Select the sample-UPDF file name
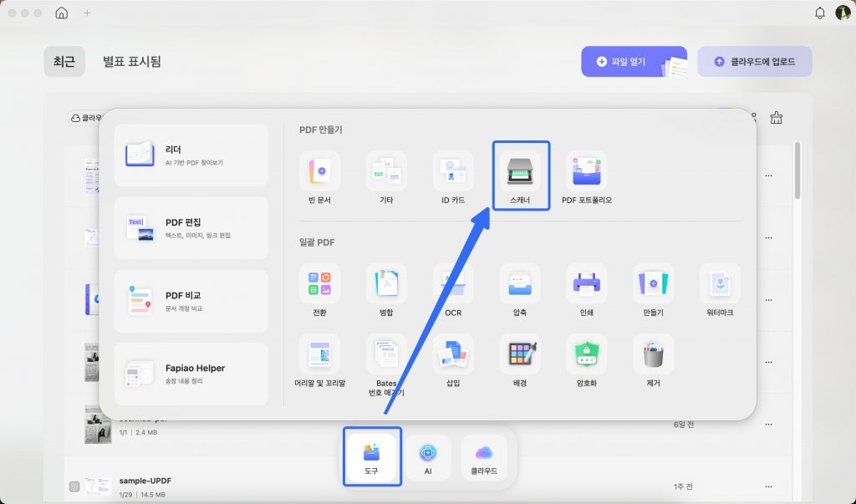856x504 pixels. point(145,481)
